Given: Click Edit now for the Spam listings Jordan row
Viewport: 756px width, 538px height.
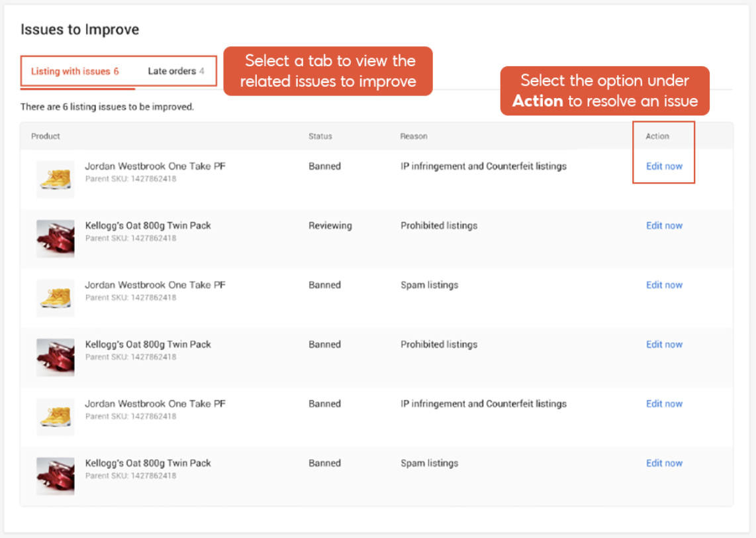Looking at the screenshot, I should (x=664, y=285).
